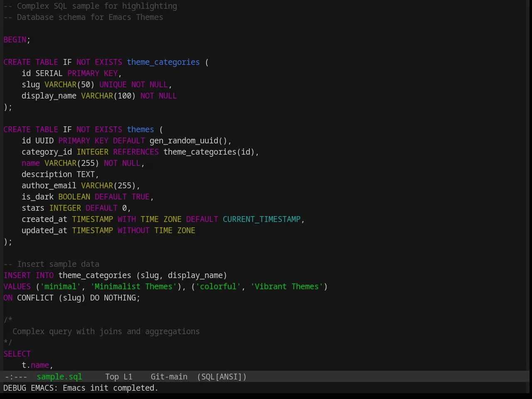Screen dimensions: 532x399
Task: Click the Top L1 position indicator
Action: (118, 377)
